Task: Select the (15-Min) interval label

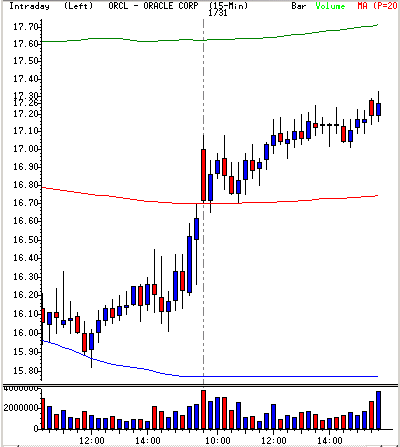Action: (228, 6)
